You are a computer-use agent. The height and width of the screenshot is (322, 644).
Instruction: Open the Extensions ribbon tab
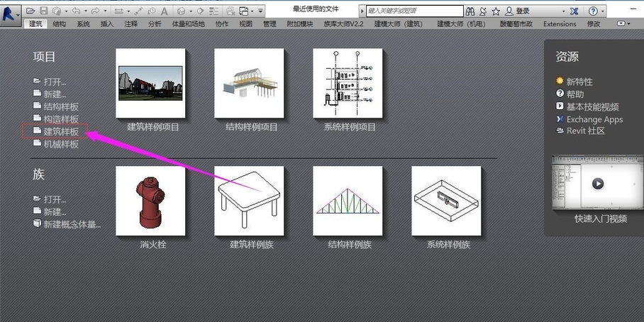(x=560, y=24)
